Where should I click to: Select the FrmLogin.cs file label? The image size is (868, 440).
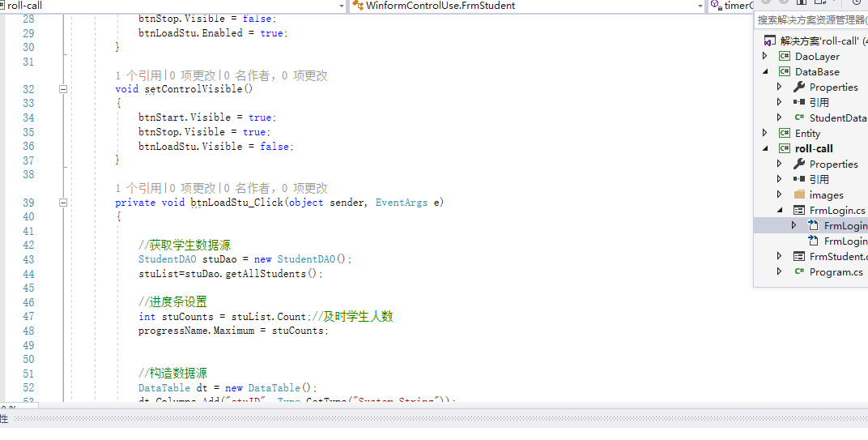pyautogui.click(x=837, y=211)
